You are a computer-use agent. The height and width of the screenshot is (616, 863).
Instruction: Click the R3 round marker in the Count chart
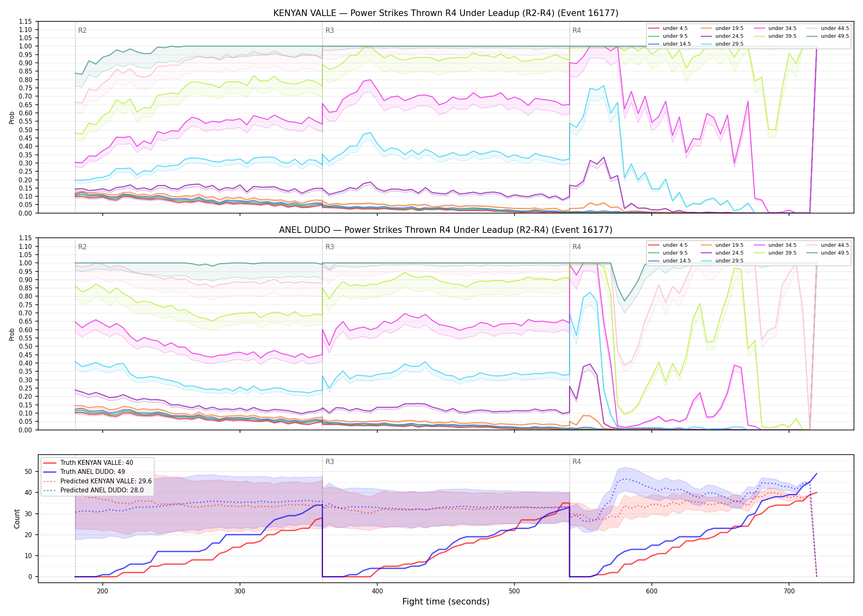pos(330,462)
